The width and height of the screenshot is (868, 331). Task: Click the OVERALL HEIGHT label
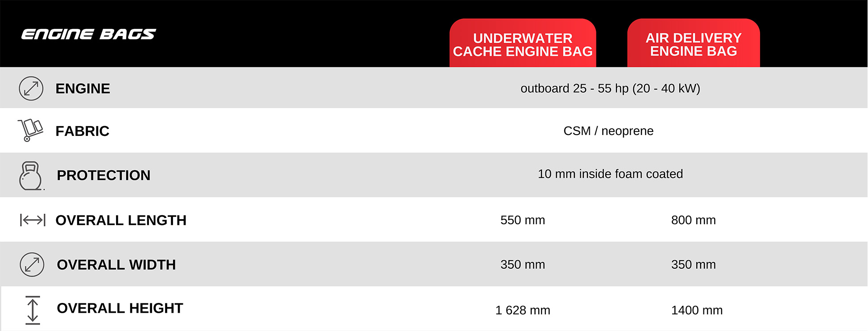pyautogui.click(x=120, y=308)
